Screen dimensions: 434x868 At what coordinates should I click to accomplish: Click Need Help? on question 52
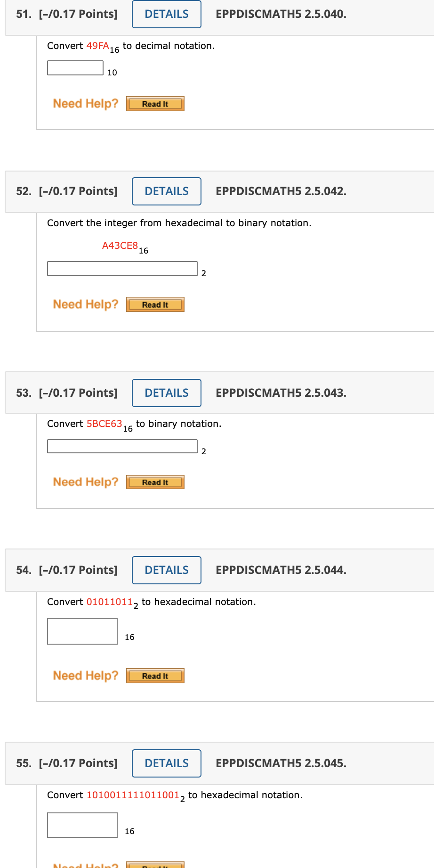[85, 304]
